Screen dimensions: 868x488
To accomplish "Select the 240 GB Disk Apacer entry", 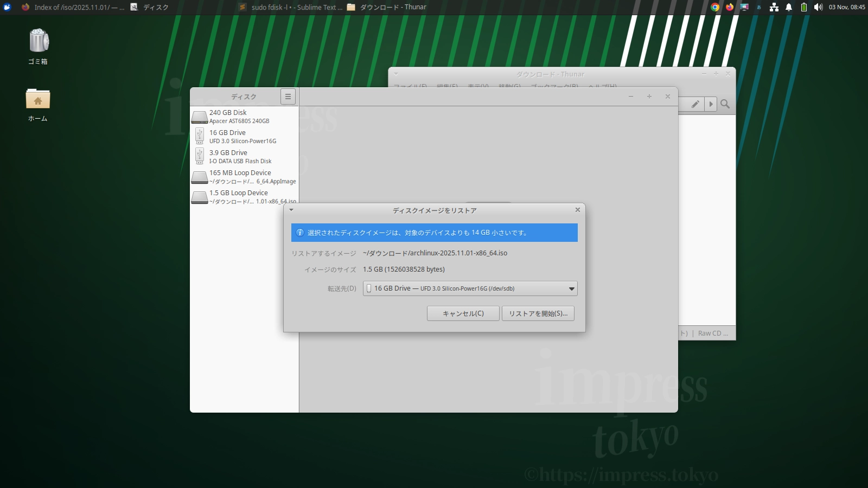I will 244,117.
